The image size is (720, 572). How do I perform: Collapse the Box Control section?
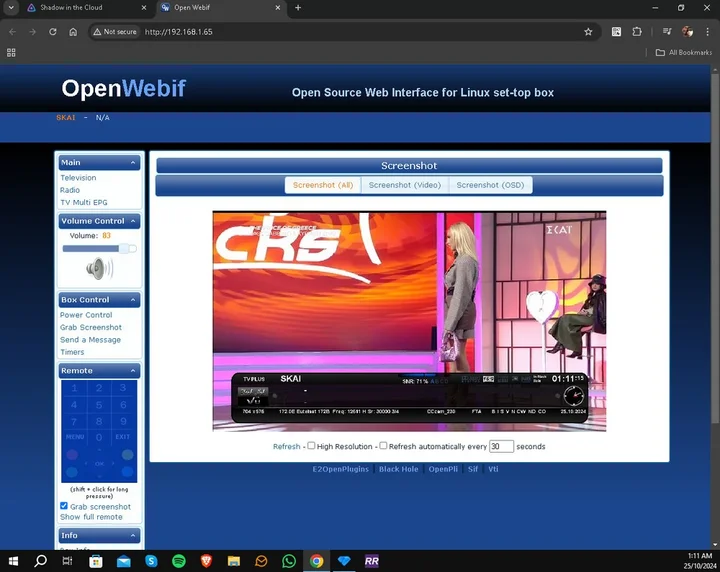click(133, 300)
